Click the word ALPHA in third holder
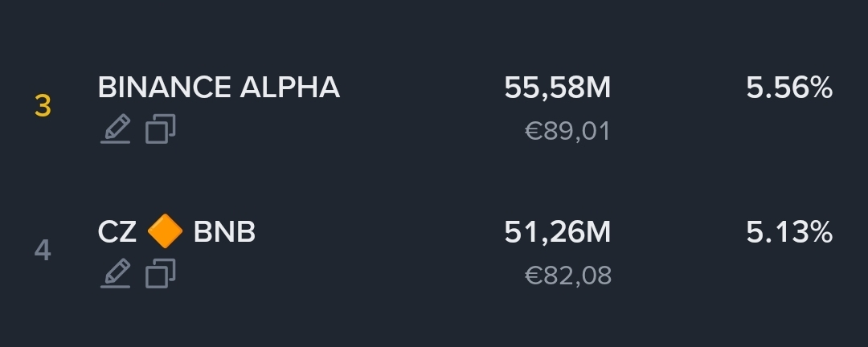Screen dimensions: 868x347 coord(289,88)
